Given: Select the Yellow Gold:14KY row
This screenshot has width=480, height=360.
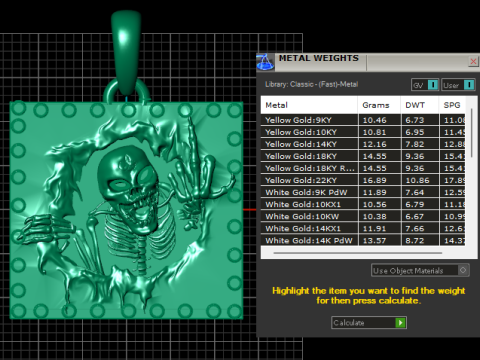Looking at the screenshot, I should coord(363,144).
